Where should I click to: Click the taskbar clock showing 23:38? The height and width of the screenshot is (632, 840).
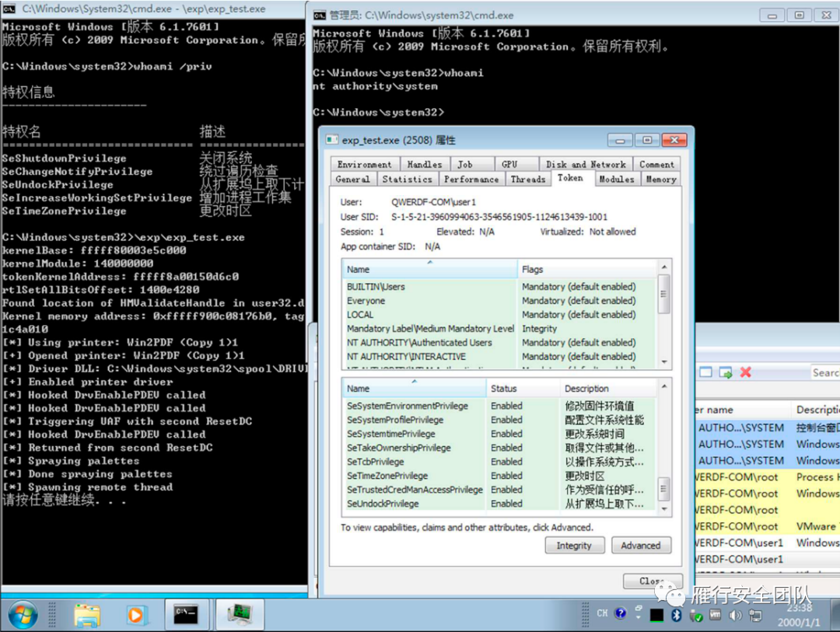tap(799, 615)
